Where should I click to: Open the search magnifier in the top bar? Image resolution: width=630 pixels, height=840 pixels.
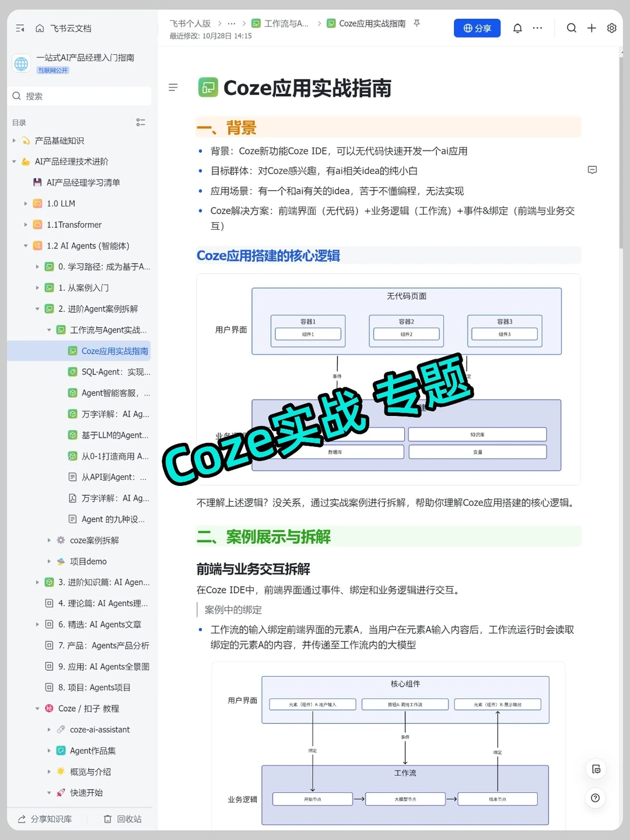pos(572,28)
